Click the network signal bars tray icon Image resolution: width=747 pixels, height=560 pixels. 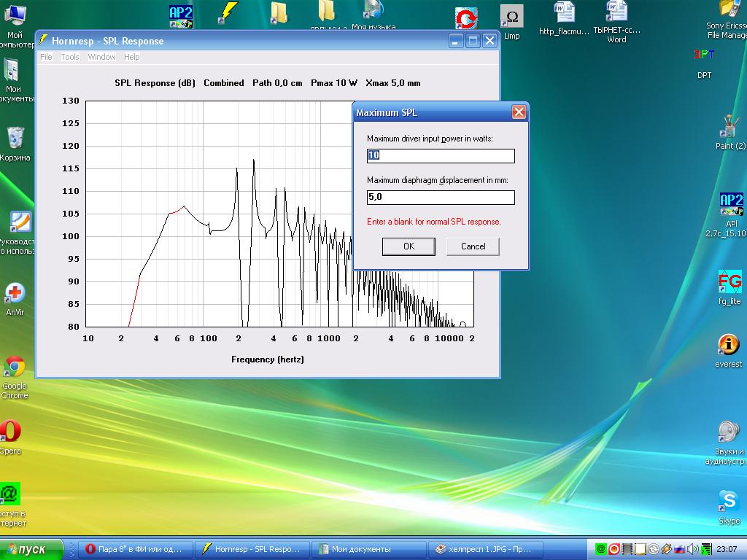click(706, 549)
